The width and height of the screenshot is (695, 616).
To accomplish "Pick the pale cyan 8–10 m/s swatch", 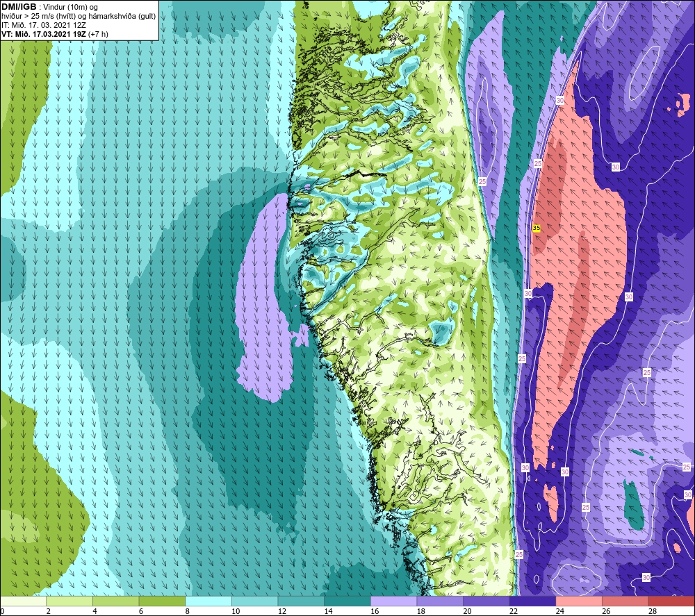I will [208, 601].
